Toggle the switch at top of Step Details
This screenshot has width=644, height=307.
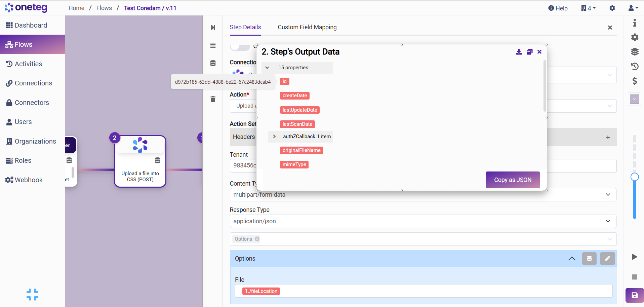pos(240,47)
